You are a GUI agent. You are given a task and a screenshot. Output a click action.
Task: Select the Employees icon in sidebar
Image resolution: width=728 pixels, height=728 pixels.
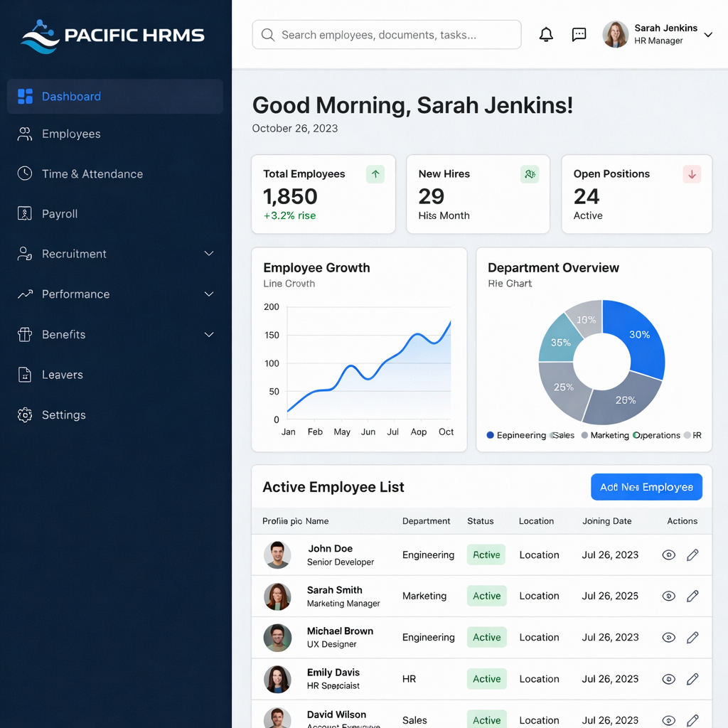coord(23,134)
